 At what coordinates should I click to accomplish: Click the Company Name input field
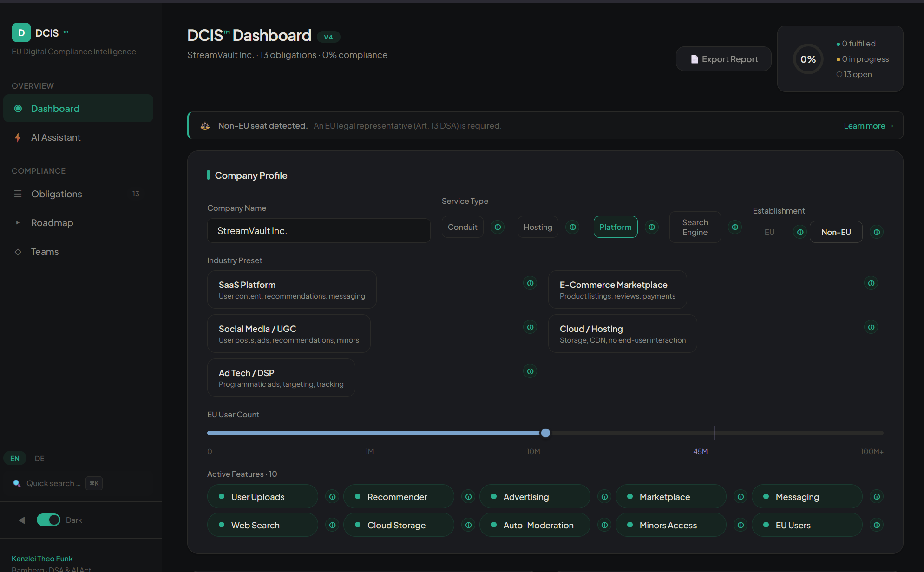click(x=318, y=230)
